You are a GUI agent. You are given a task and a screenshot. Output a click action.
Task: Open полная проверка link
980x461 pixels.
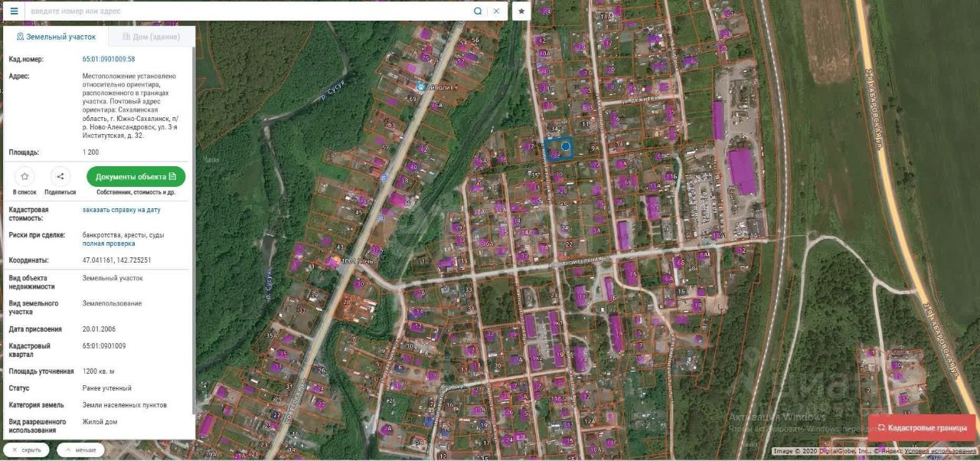click(x=109, y=244)
